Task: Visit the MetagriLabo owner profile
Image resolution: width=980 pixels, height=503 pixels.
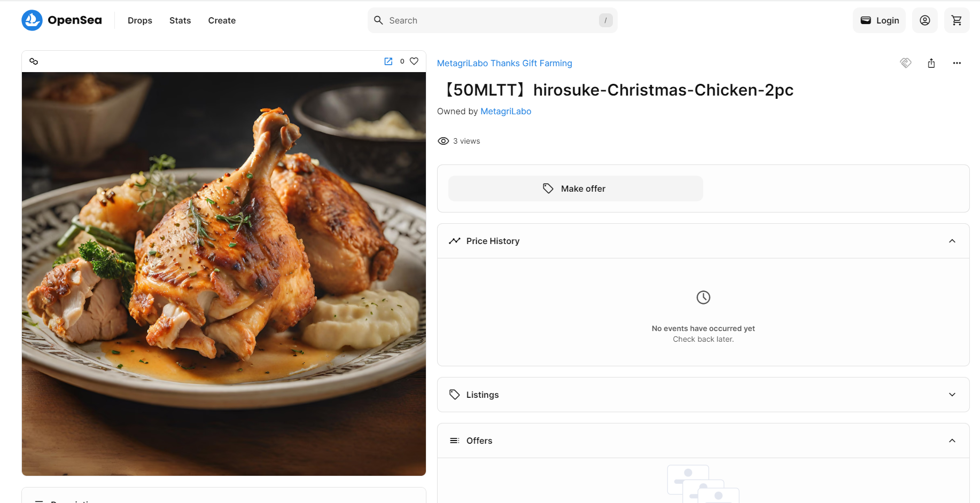Action: (x=505, y=111)
